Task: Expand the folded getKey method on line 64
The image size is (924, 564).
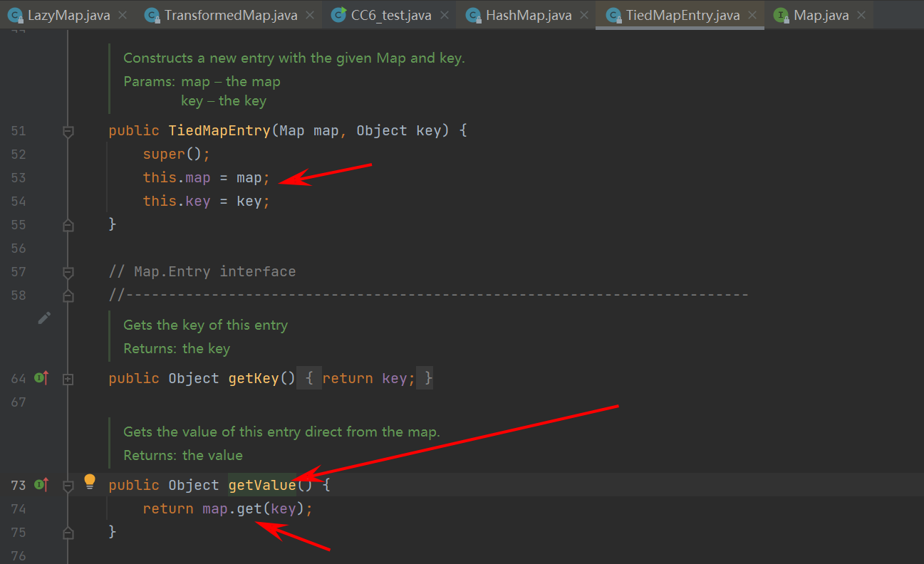Action: 68,380
